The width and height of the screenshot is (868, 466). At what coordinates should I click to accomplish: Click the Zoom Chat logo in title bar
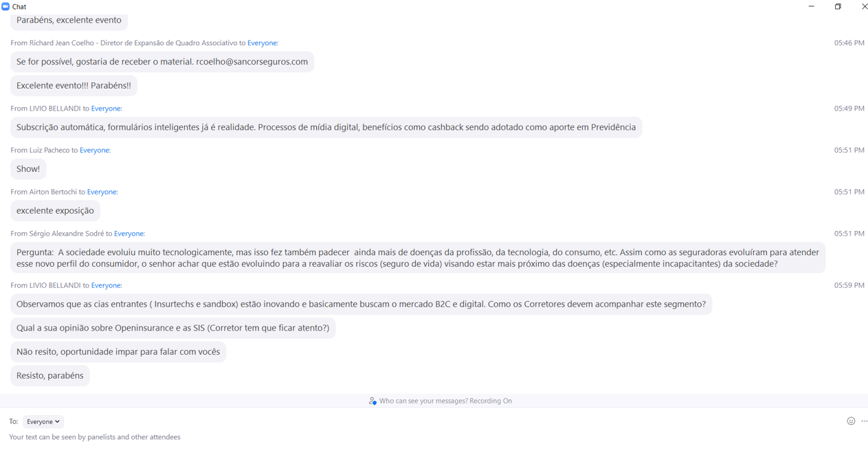[5, 6]
